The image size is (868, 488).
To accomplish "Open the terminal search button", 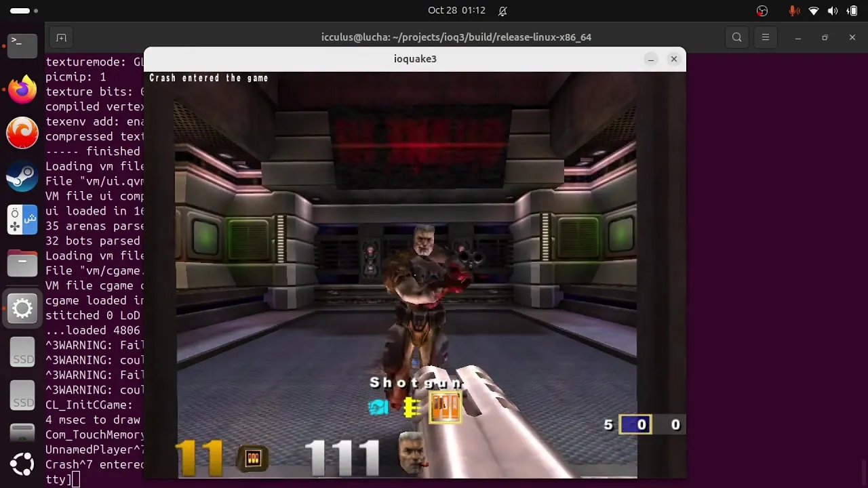I will [737, 37].
